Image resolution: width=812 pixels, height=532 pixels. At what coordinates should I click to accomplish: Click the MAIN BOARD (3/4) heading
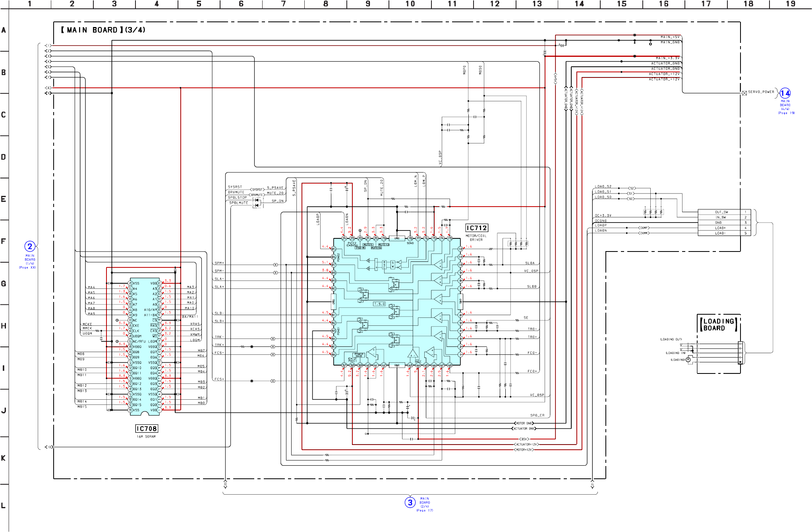[103, 30]
